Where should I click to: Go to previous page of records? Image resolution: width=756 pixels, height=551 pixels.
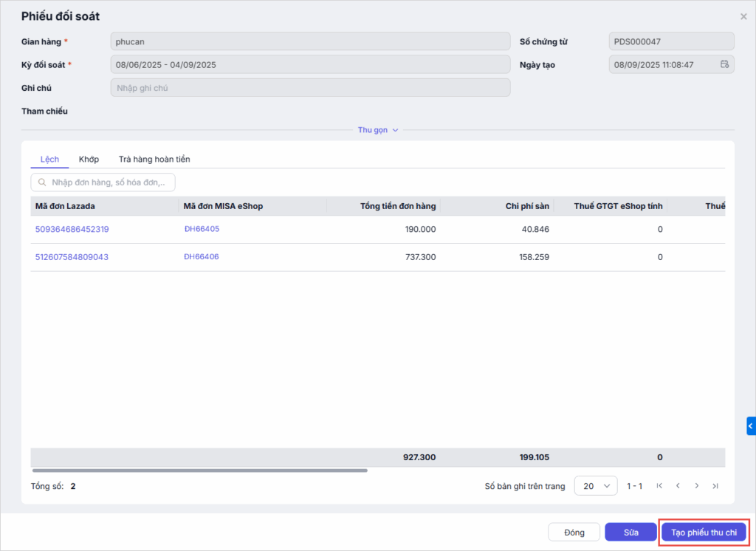(x=678, y=486)
